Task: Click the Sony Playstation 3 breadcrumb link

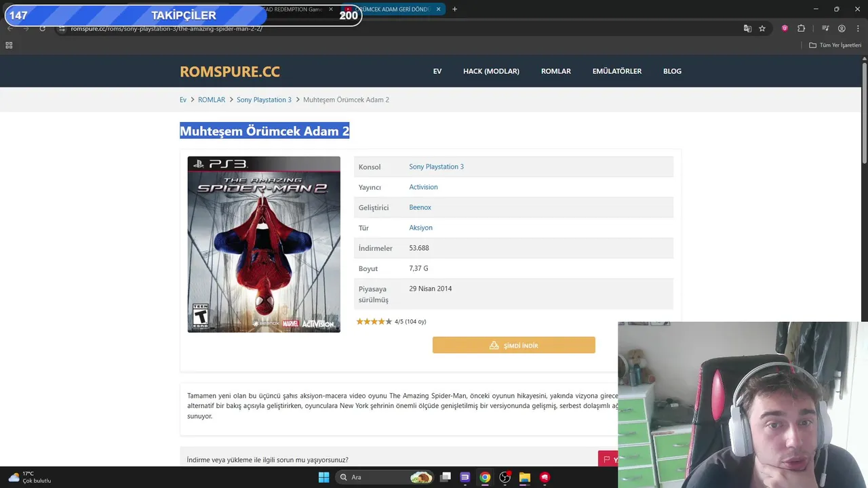Action: click(x=264, y=100)
